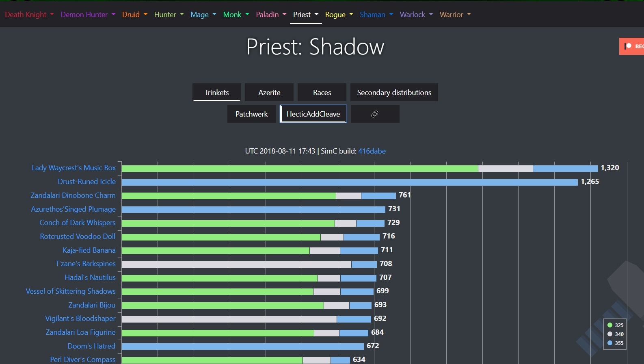Click the green 325 bar for Lady Waycrest's Music Box

tap(300, 168)
